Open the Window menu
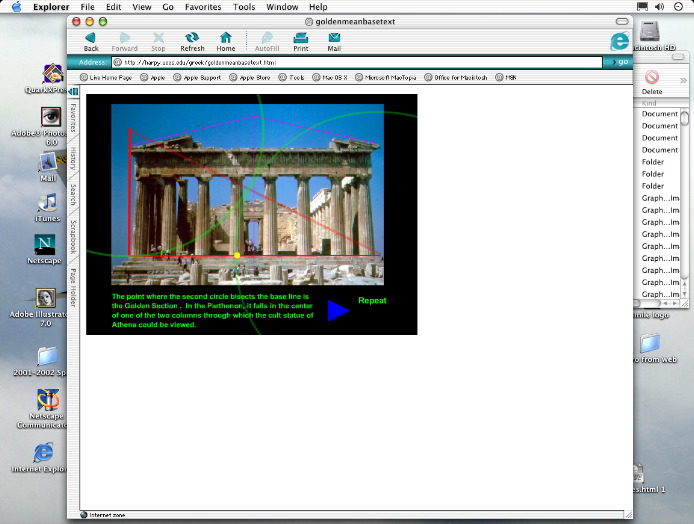Screen dimensions: 694x524 pyautogui.click(x=282, y=7)
